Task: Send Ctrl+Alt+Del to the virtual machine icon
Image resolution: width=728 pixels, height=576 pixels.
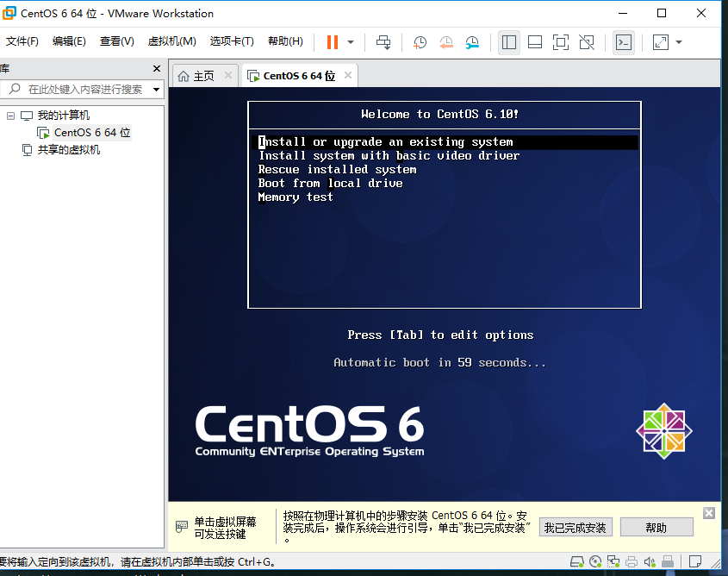Action: click(383, 42)
